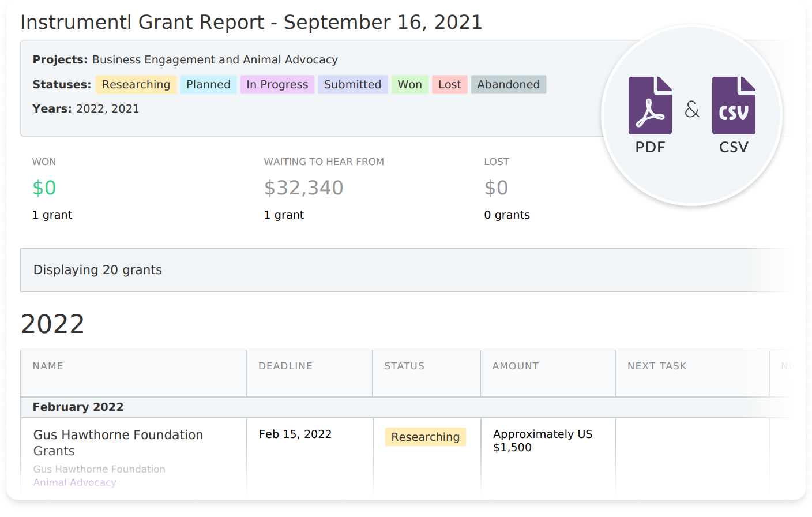812x517 pixels.
Task: Click the NAME column header
Action: tap(48, 366)
